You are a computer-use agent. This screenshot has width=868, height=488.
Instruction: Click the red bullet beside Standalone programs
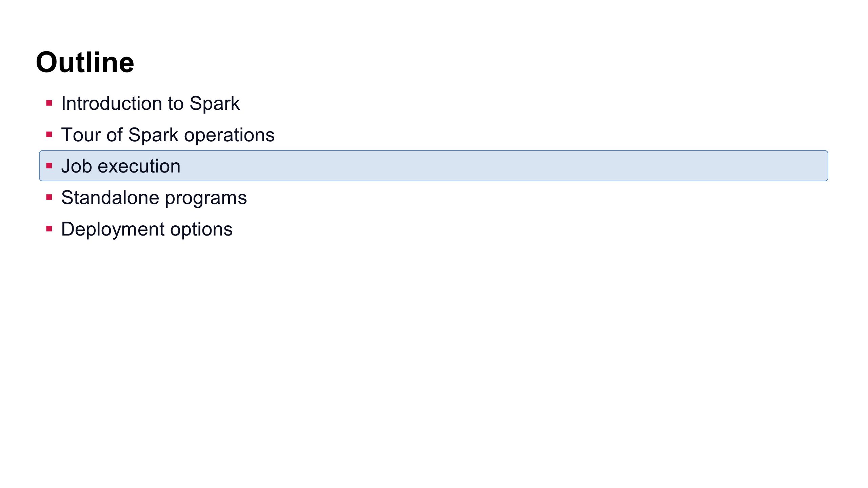[x=49, y=197]
